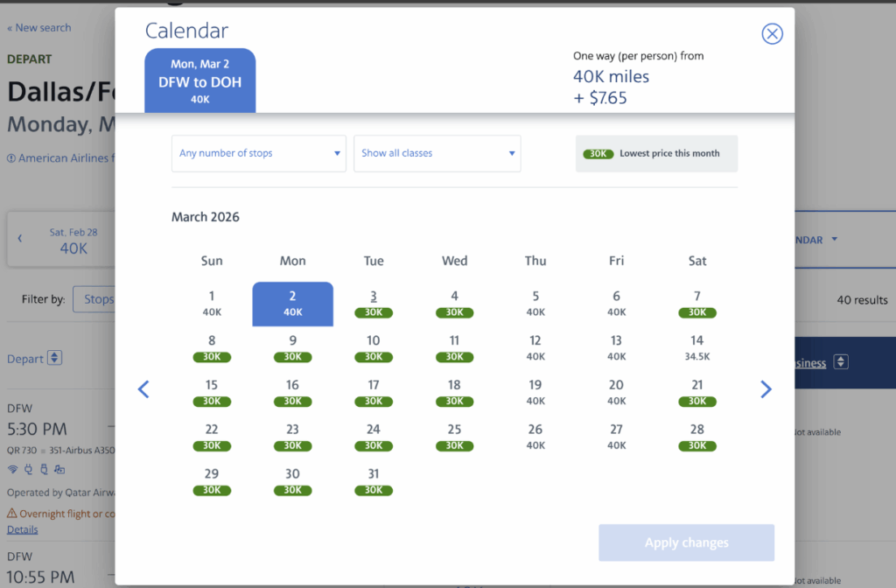
Task: Select Wednesday March 18 date
Action: pyautogui.click(x=454, y=392)
